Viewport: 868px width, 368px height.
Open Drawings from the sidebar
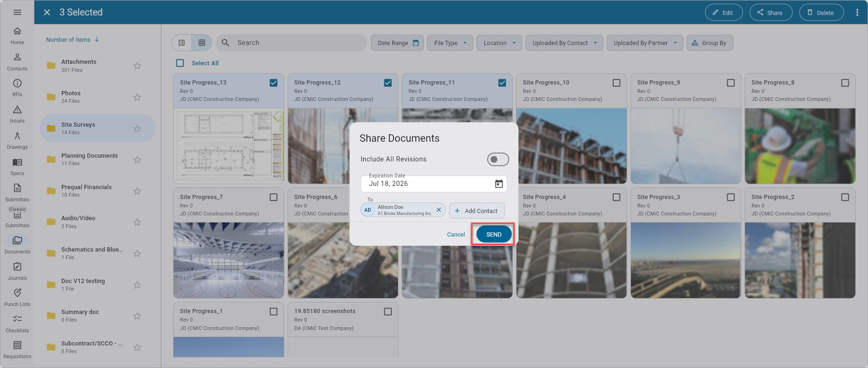[17, 140]
